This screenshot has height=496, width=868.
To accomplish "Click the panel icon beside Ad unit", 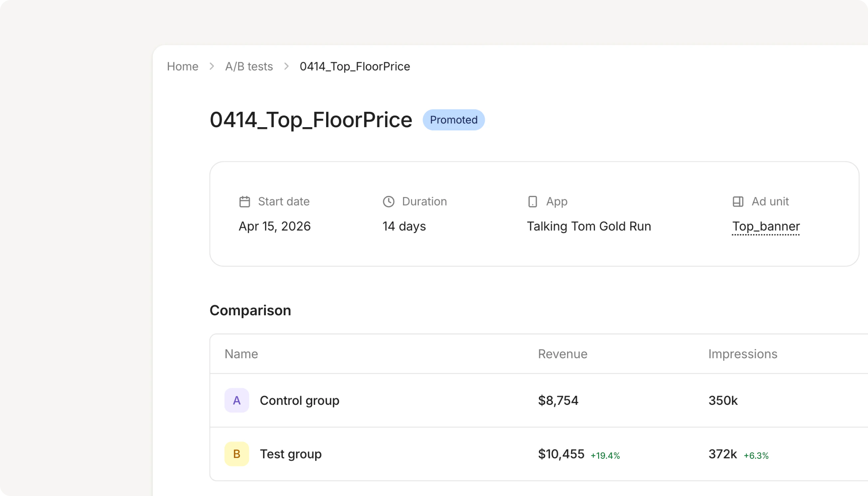I will [x=738, y=202].
